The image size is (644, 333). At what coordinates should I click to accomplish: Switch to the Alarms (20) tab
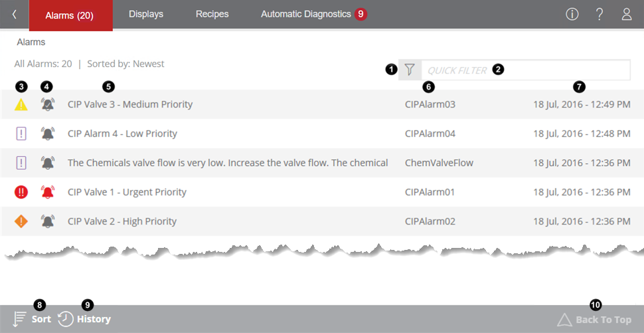70,15
